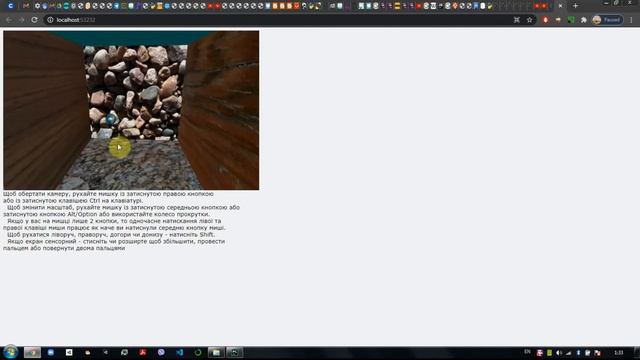Viewport: 640px width, 360px height.
Task: Open the Chrome three-dot menu
Action: [x=631, y=20]
